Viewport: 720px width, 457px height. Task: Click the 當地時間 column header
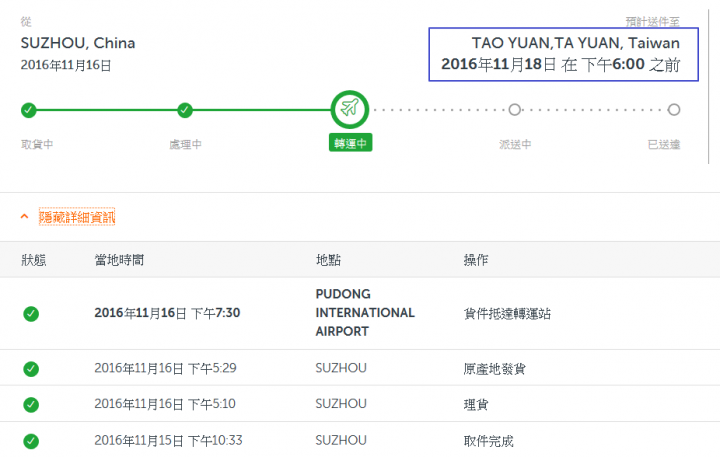[119, 260]
